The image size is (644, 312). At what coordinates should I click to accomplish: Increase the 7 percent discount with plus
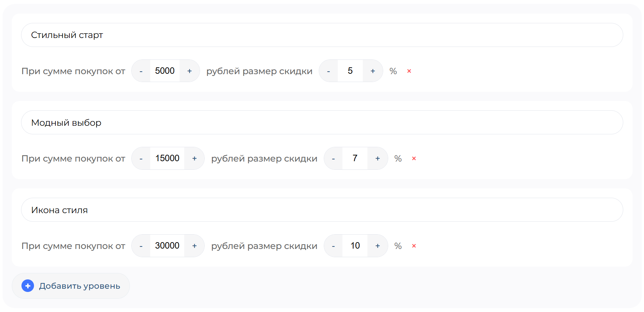(x=378, y=158)
